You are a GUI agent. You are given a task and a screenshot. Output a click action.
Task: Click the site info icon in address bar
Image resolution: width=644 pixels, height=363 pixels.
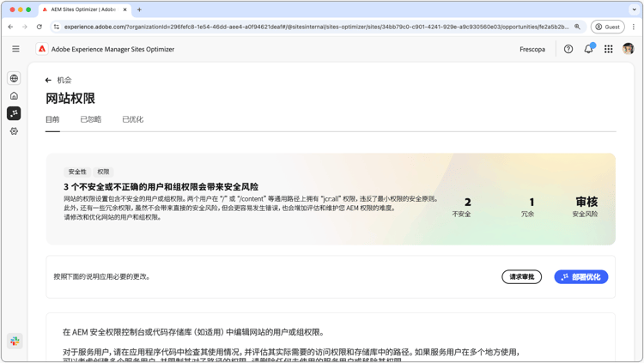coord(57,27)
